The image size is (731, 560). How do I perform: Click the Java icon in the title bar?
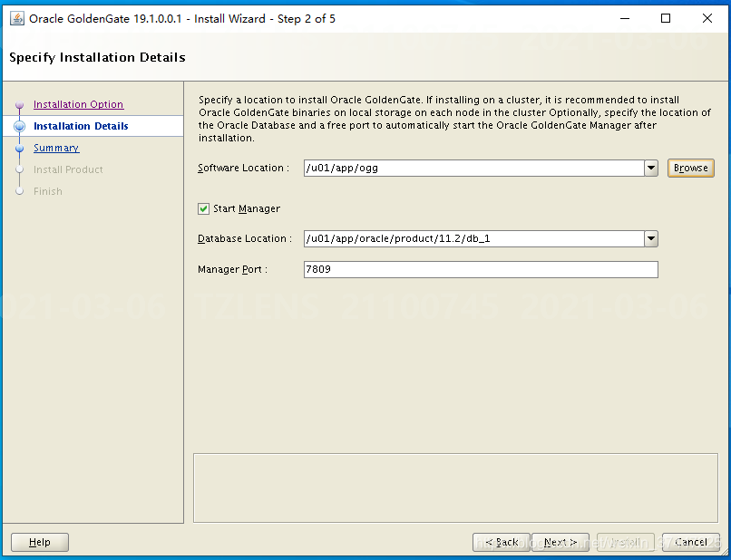pos(17,19)
